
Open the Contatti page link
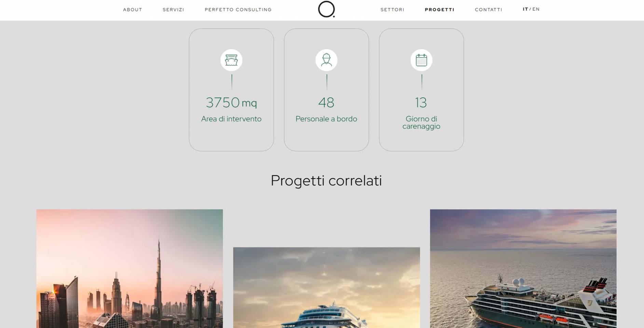[489, 10]
